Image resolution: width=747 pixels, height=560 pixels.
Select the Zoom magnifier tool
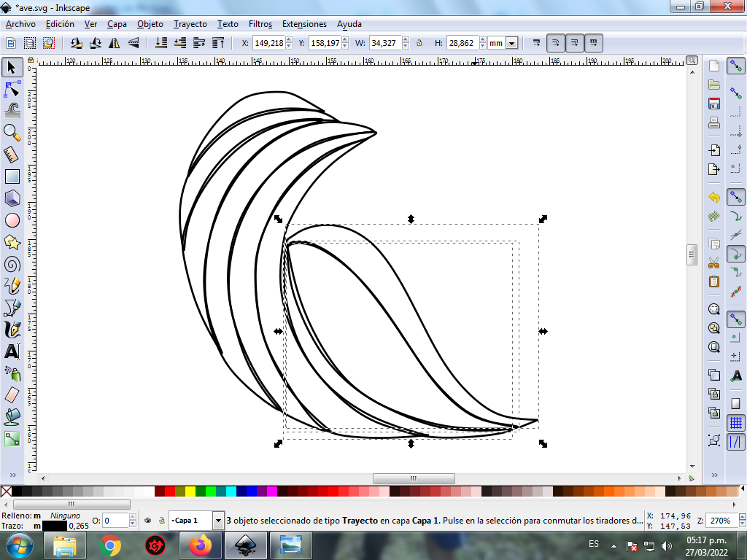(12, 132)
